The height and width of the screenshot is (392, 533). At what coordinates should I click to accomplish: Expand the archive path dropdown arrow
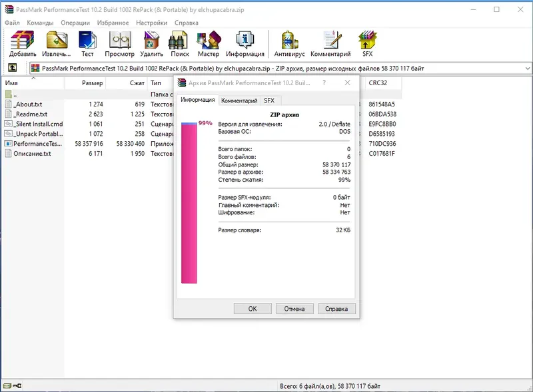(x=527, y=69)
